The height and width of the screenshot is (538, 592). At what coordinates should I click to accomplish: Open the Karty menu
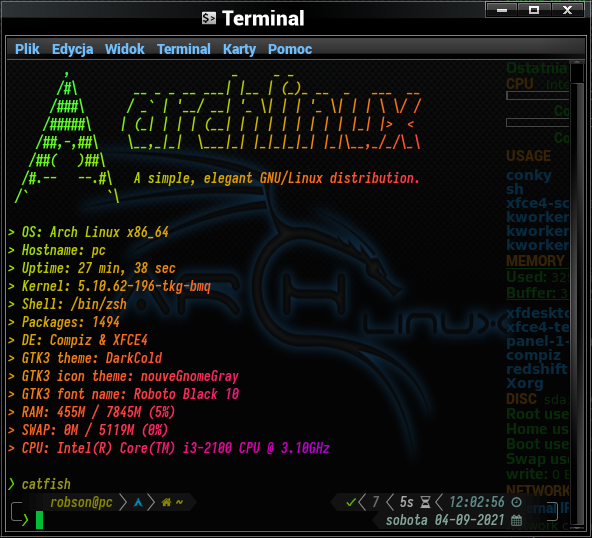click(x=239, y=49)
